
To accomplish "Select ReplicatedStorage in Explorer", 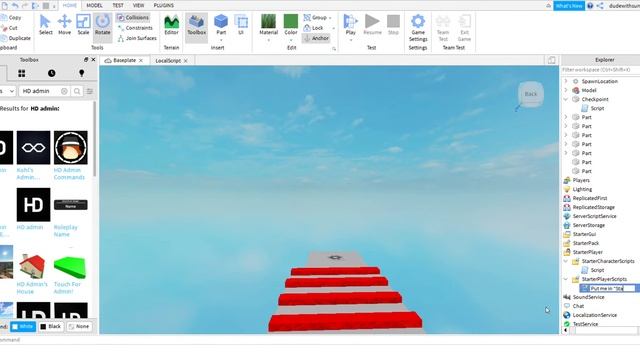I will point(593,207).
